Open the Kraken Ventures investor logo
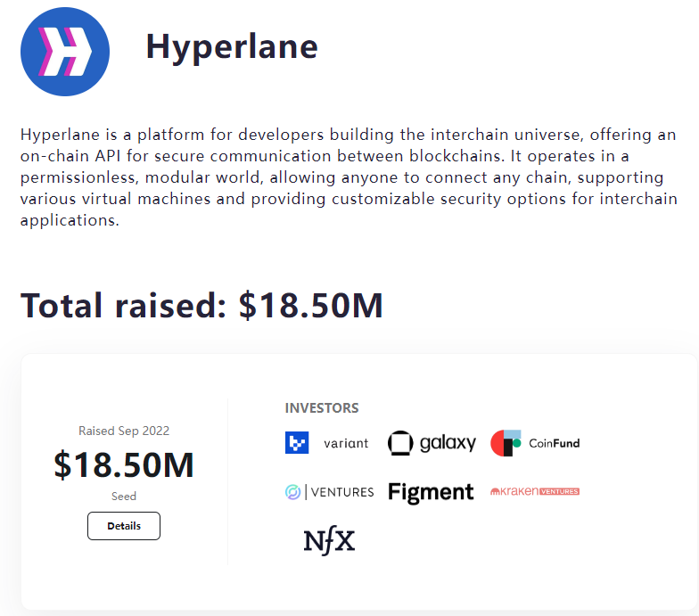 tap(535, 491)
